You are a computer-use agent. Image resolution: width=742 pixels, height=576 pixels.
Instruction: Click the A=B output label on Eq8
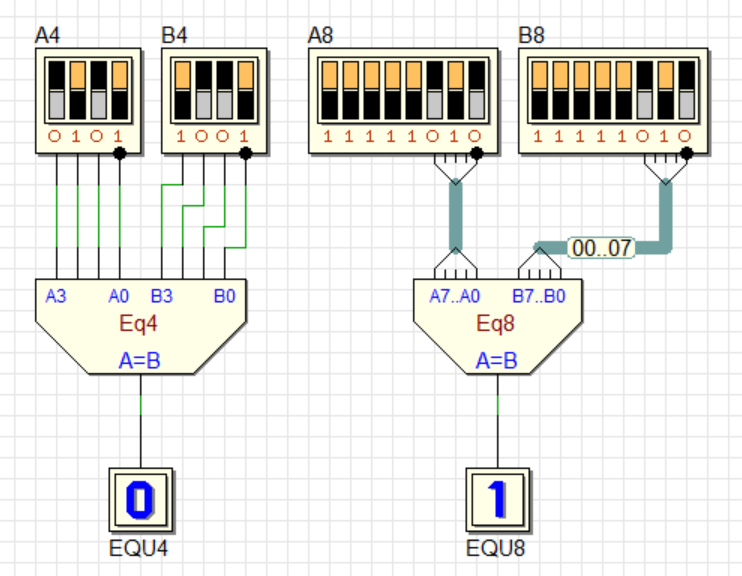point(496,361)
